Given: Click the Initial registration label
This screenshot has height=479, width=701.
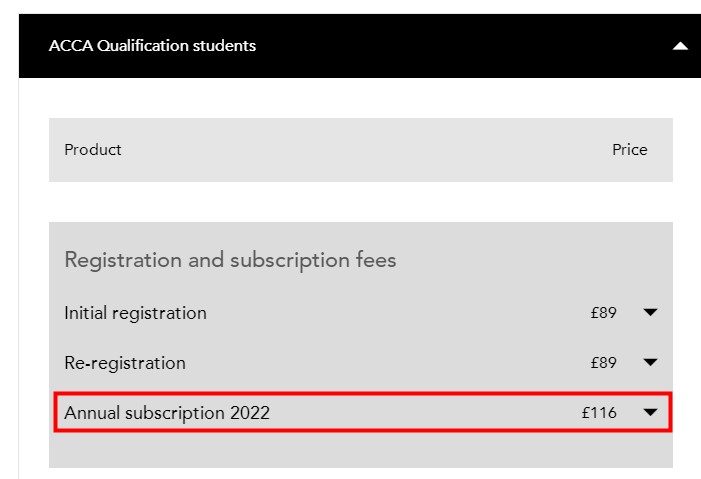Looking at the screenshot, I should [x=135, y=313].
